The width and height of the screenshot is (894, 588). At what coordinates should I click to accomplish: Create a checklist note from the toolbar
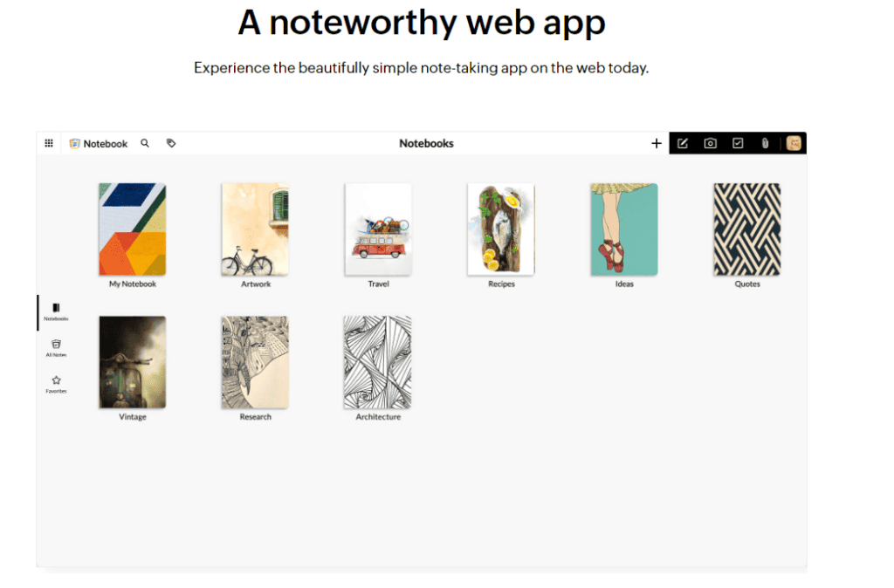tap(737, 142)
